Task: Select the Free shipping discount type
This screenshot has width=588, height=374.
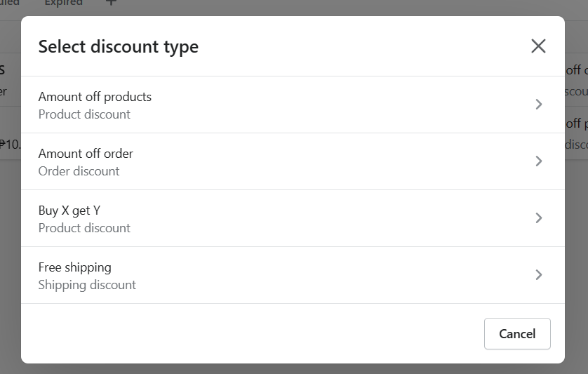Action: (293, 275)
